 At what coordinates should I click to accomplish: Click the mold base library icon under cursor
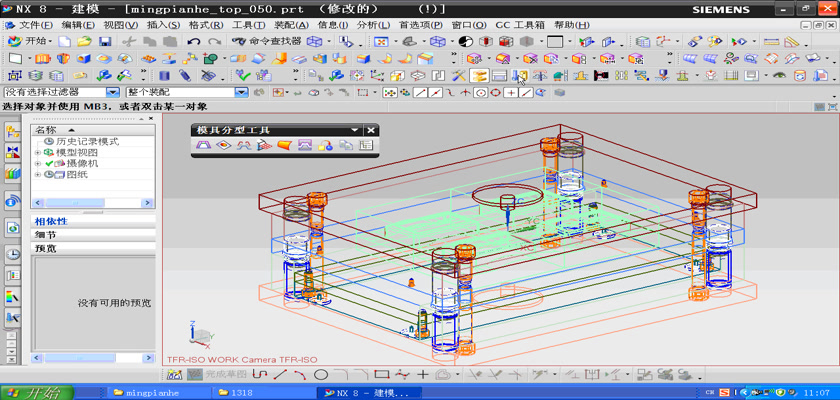(x=519, y=76)
